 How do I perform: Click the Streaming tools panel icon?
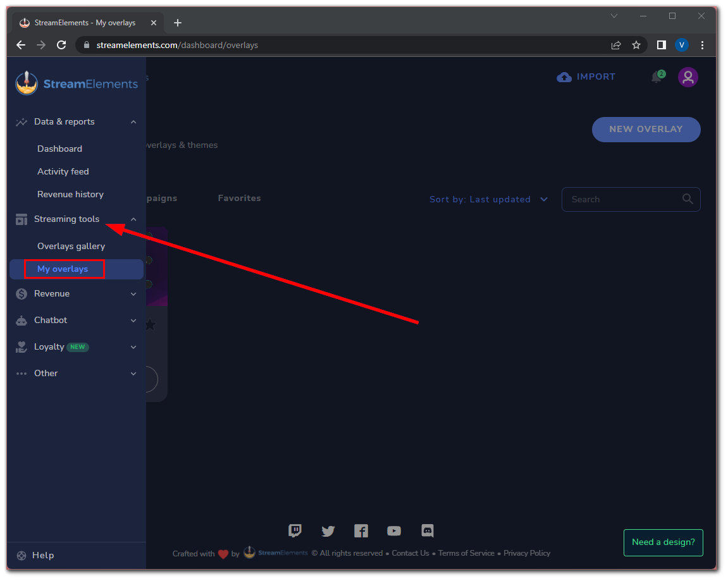point(22,219)
